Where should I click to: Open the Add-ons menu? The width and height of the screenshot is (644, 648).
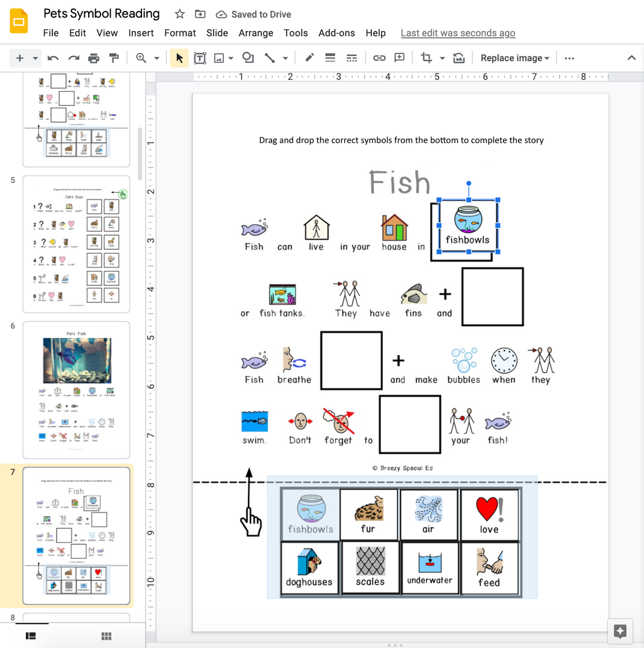click(x=337, y=33)
